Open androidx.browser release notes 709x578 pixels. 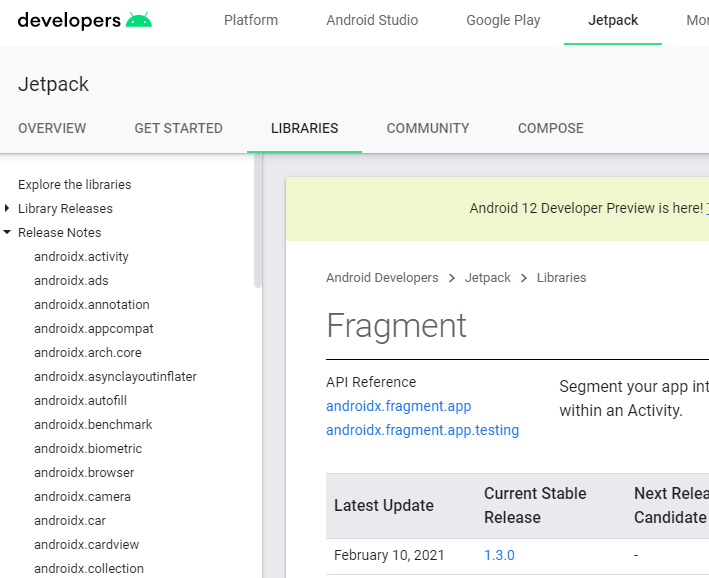coord(84,472)
